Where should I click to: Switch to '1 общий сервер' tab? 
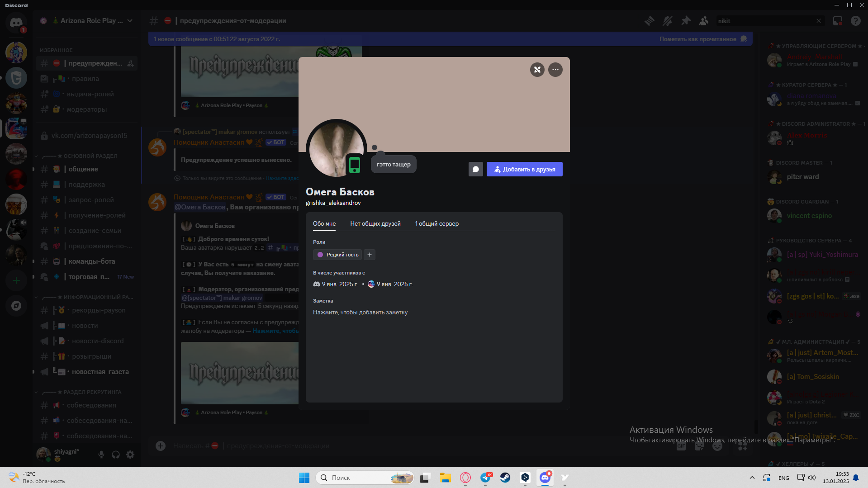point(437,223)
